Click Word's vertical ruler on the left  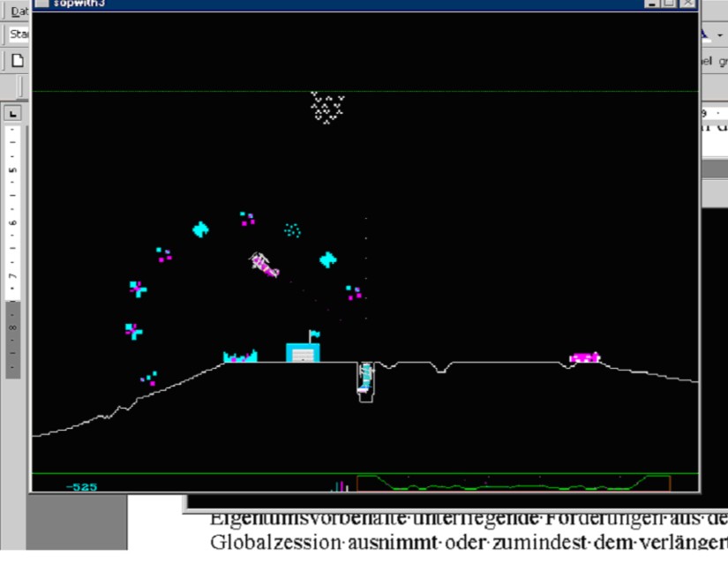12,253
